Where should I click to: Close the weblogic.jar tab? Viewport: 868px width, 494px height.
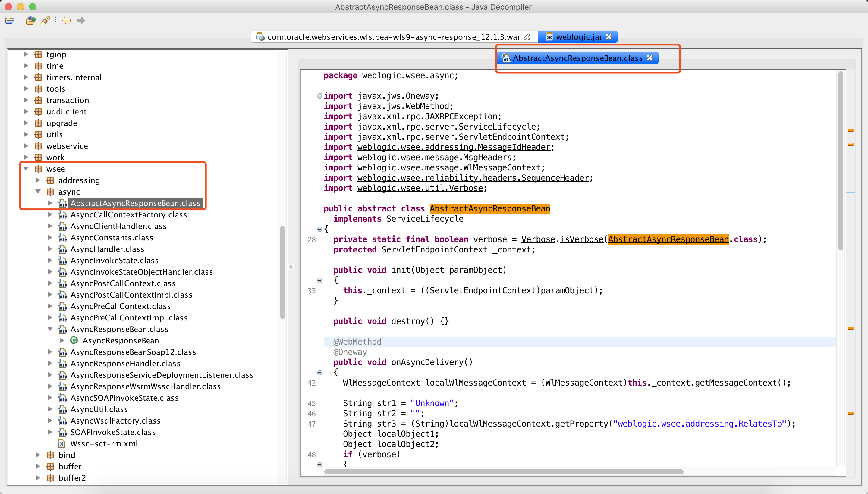609,37
